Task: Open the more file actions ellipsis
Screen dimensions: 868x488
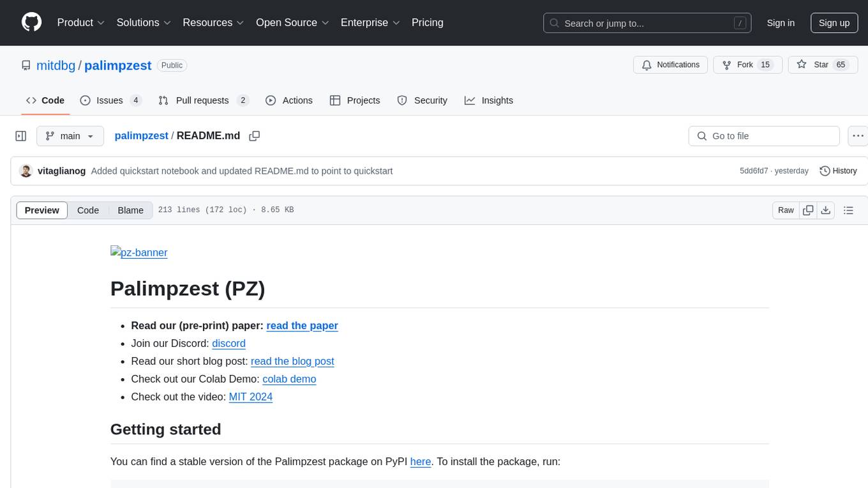Action: tap(858, 136)
